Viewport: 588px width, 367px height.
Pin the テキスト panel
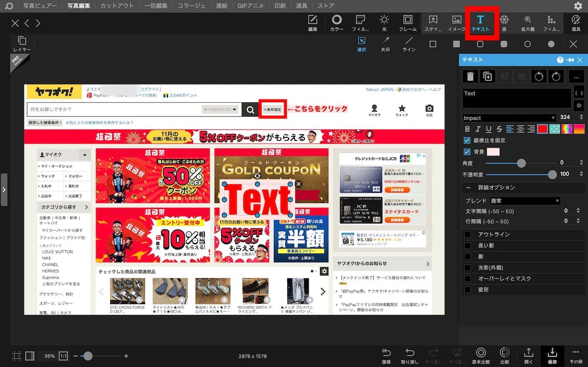(x=570, y=60)
